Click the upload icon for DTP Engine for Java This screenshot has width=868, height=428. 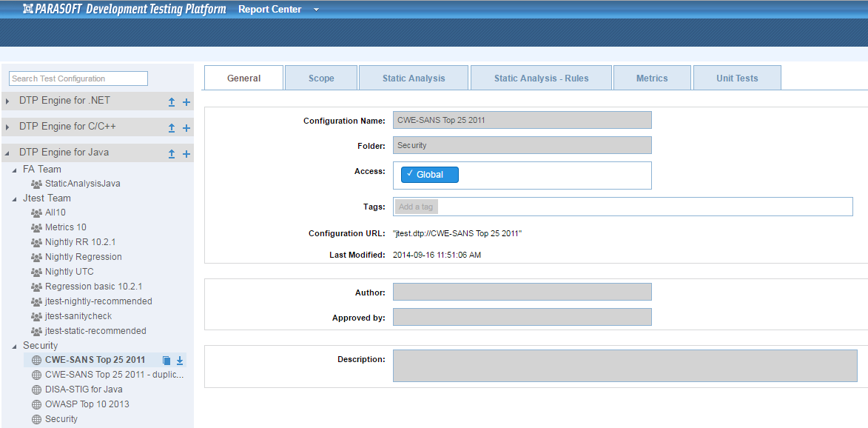point(172,154)
